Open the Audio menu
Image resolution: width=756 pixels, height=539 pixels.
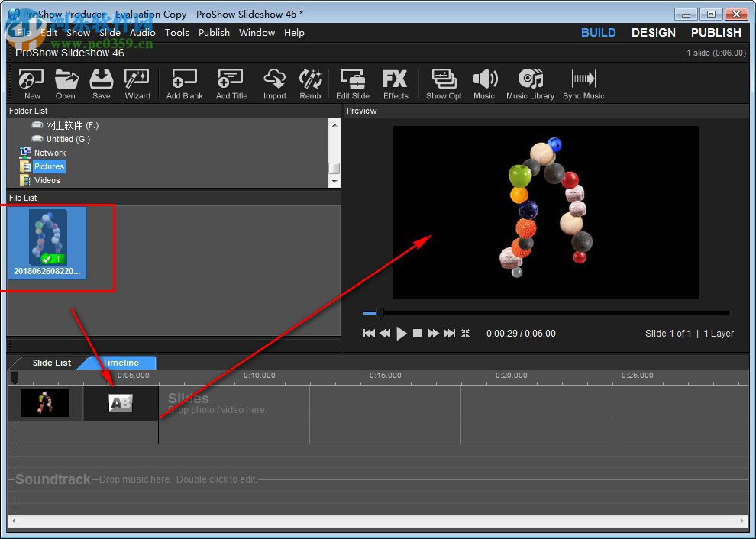point(142,32)
